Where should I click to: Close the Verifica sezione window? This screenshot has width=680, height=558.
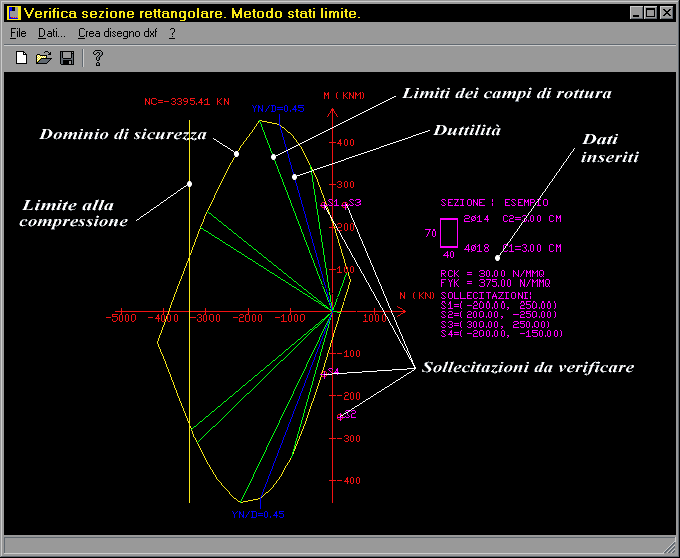tap(667, 13)
